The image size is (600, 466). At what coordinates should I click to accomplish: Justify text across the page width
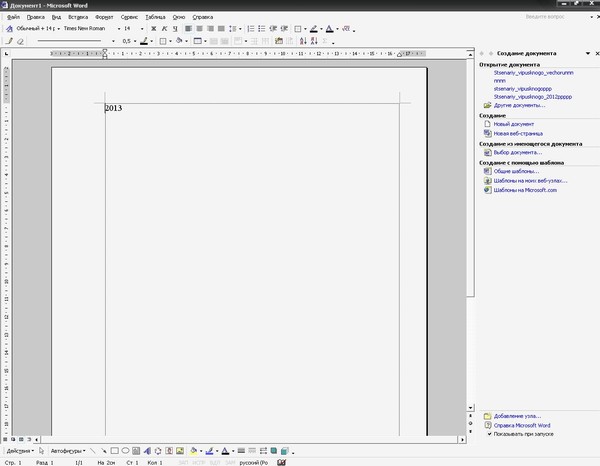point(221,29)
